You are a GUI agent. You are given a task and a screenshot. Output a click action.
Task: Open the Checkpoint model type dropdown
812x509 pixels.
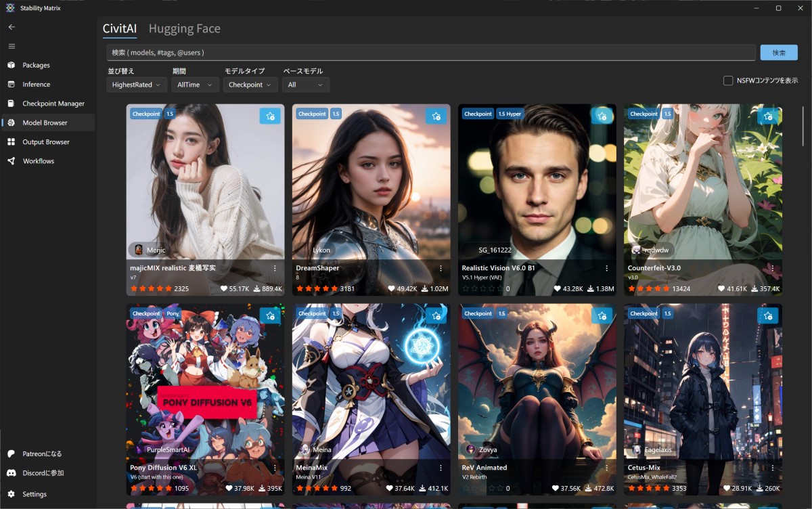(250, 85)
